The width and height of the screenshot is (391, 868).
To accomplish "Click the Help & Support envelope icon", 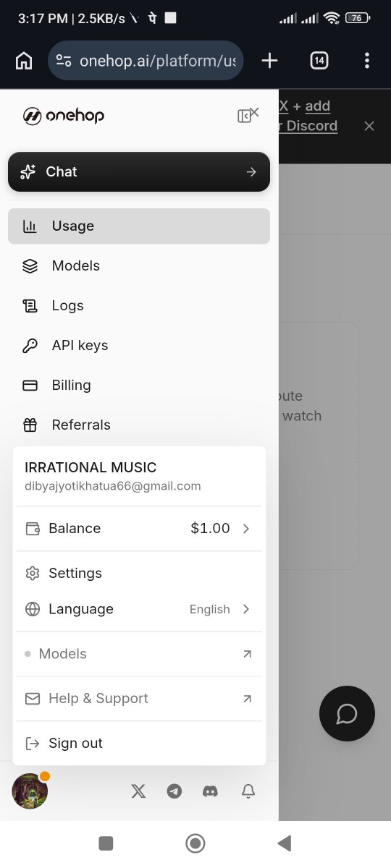I will [x=32, y=699].
